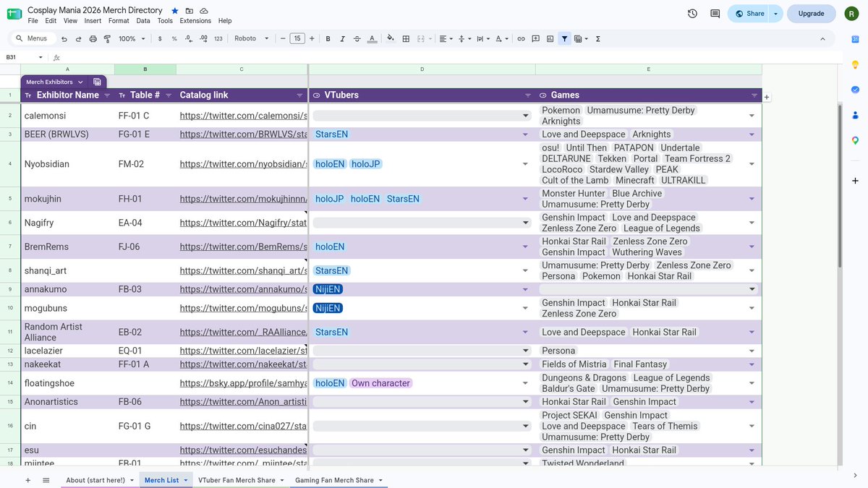Increase decimal places icon
This screenshot has width=868, height=488.
[203, 38]
